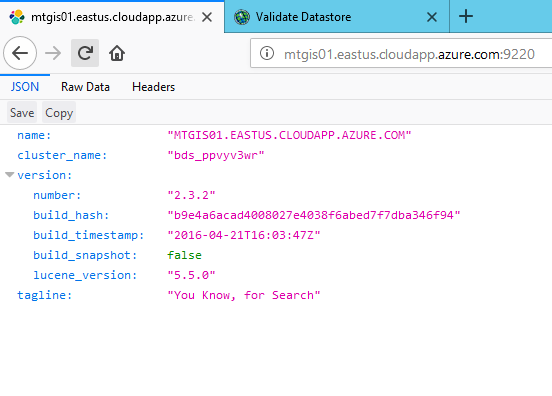Select the build_hash key
This screenshot has width=552, height=396.
tap(71, 215)
